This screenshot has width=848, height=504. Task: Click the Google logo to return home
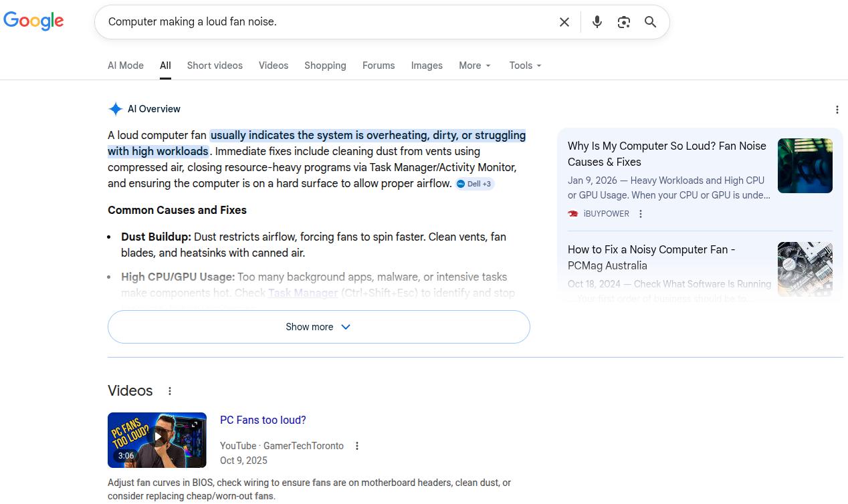(33, 21)
